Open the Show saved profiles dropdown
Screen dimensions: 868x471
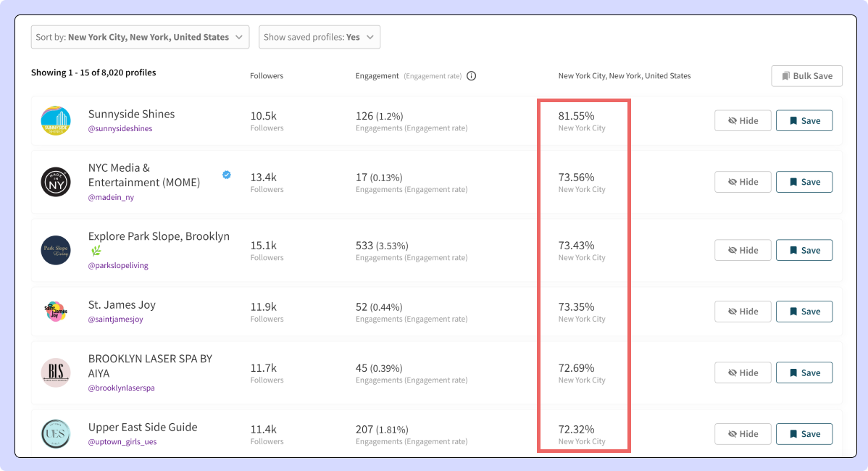(320, 36)
